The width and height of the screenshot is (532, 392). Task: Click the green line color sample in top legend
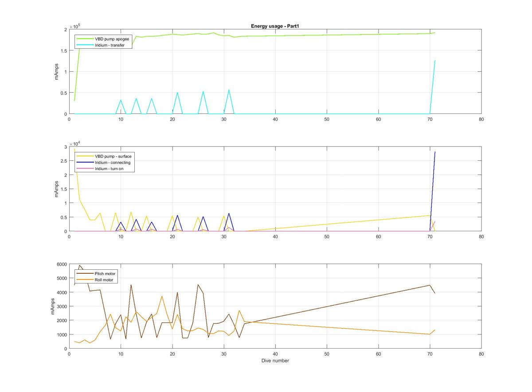[85, 39]
